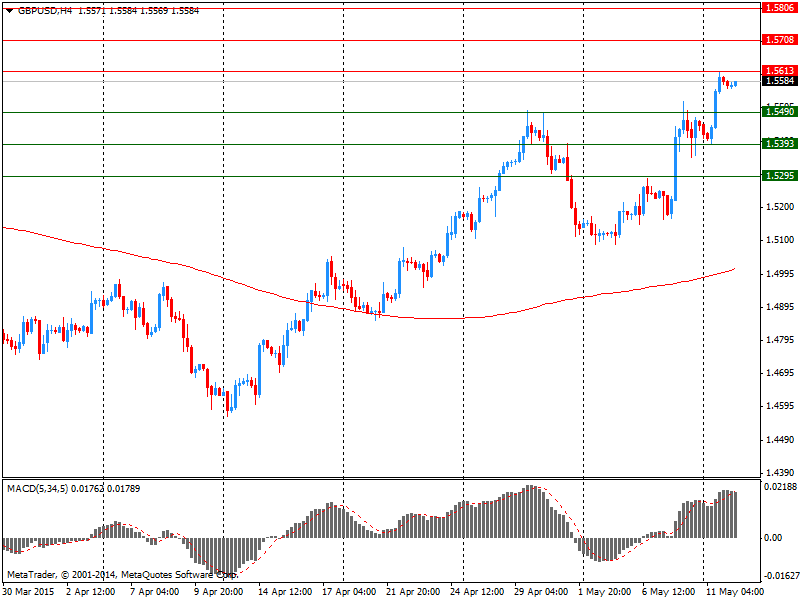Select the red 1.5708 price tag
The height and width of the screenshot is (600, 800).
pyautogui.click(x=779, y=39)
